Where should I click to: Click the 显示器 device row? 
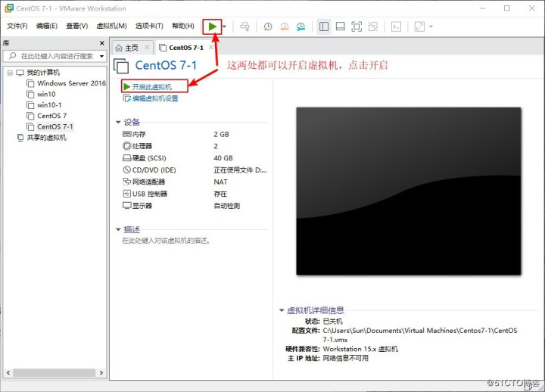click(195, 206)
